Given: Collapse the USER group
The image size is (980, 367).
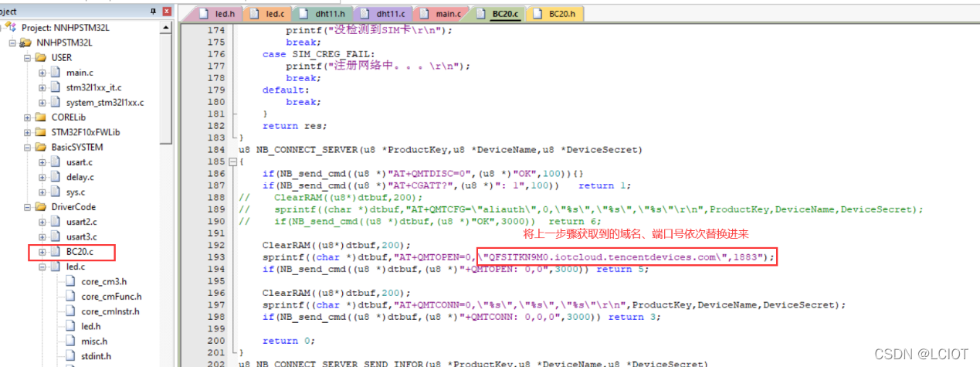Looking at the screenshot, I should tap(28, 57).
